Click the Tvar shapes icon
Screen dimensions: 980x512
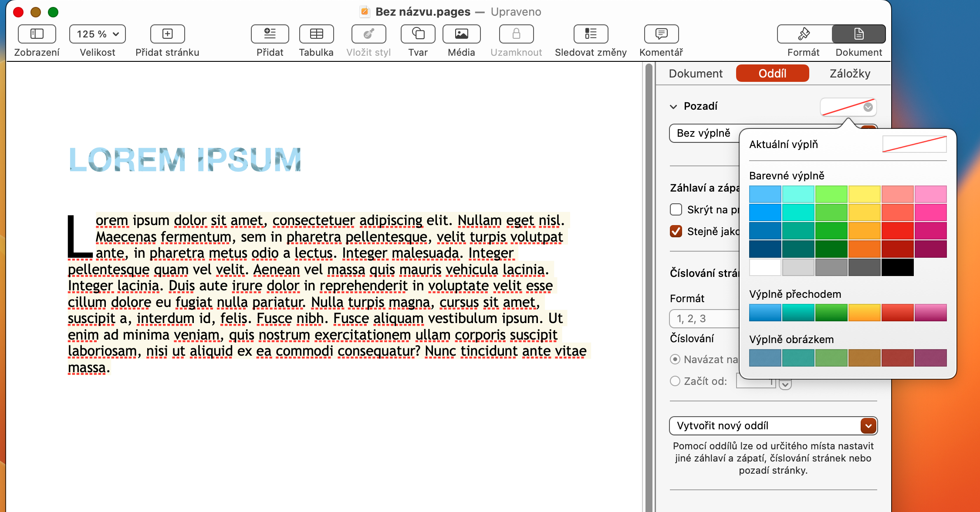(418, 34)
